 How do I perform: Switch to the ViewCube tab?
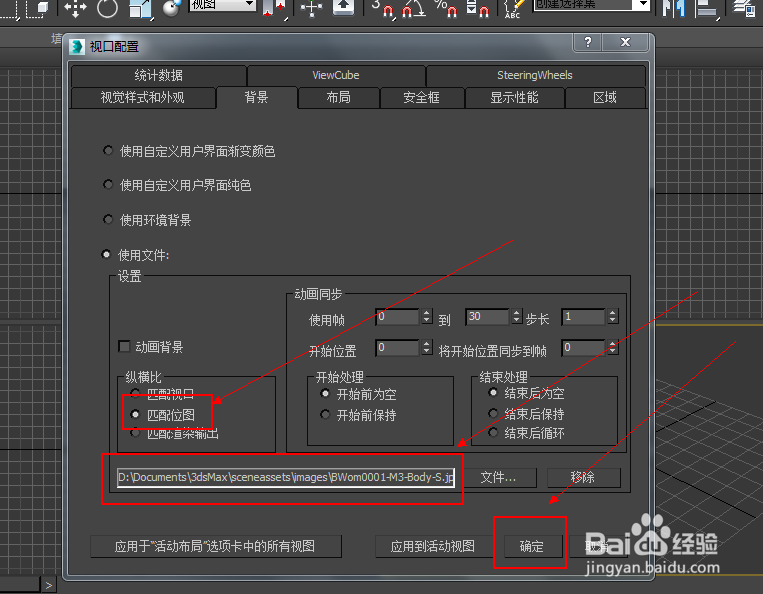point(336,75)
